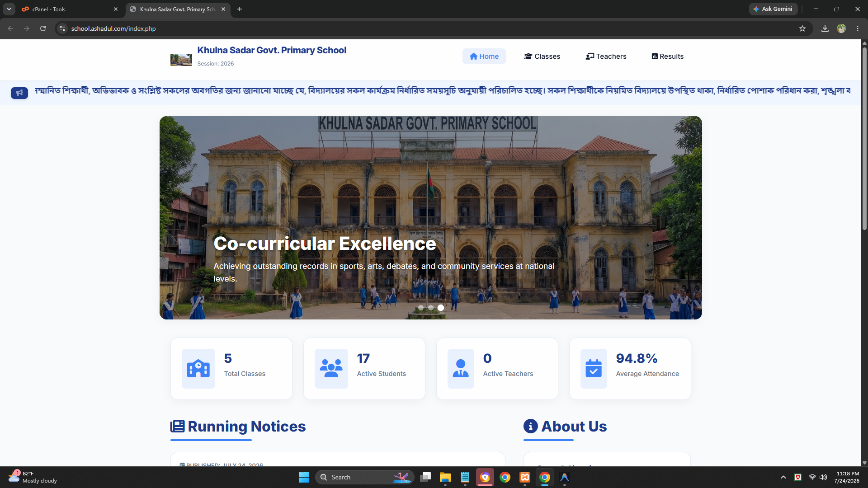The width and height of the screenshot is (868, 488).
Task: Click the school logo thumbnail in header
Action: tap(181, 60)
